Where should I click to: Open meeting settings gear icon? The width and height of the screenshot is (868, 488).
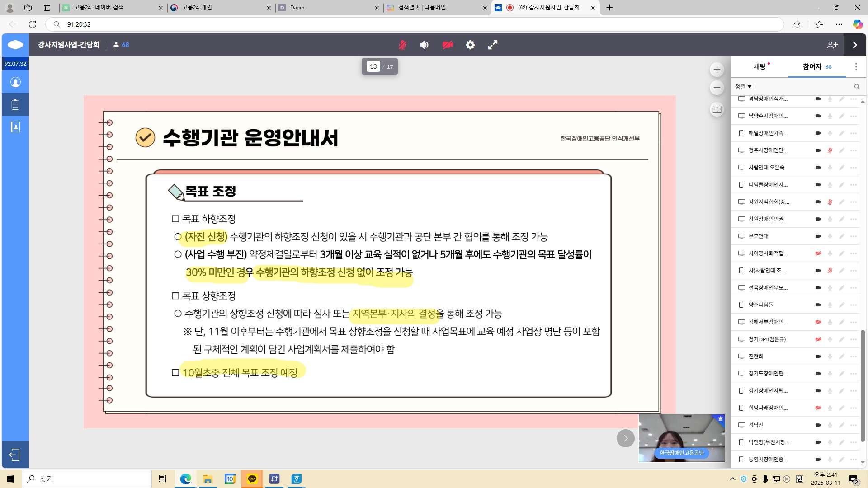pos(470,45)
